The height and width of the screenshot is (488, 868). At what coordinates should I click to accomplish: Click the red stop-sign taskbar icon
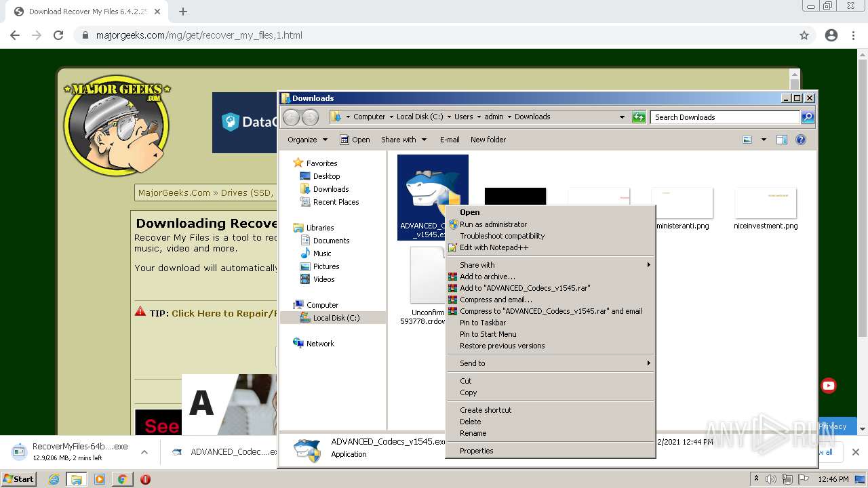click(145, 479)
